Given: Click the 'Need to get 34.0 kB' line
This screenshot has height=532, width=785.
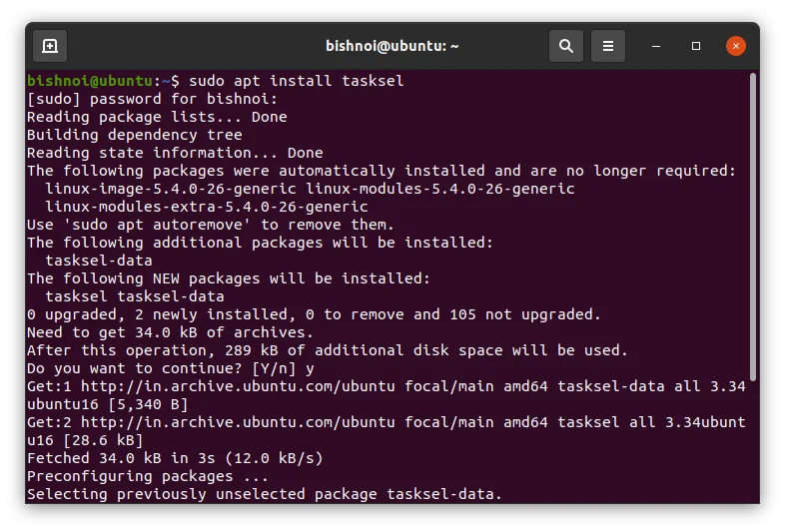Looking at the screenshot, I should tap(170, 332).
